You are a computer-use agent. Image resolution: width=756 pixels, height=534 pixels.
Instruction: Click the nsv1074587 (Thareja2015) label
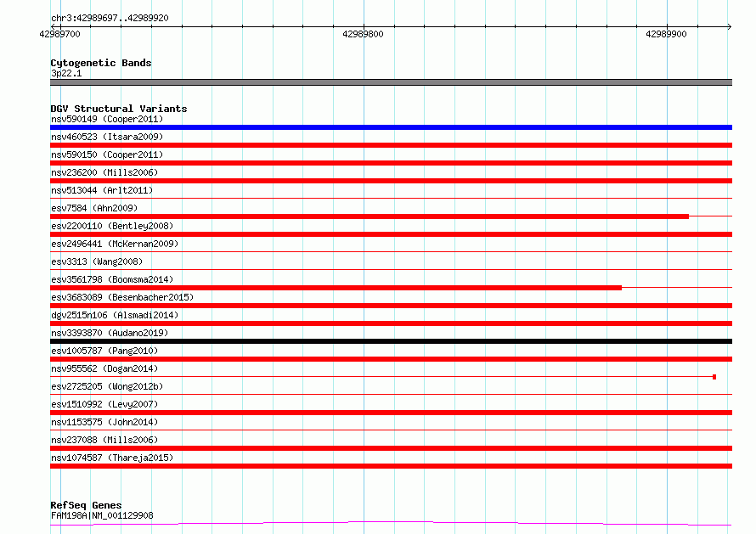pos(112,458)
